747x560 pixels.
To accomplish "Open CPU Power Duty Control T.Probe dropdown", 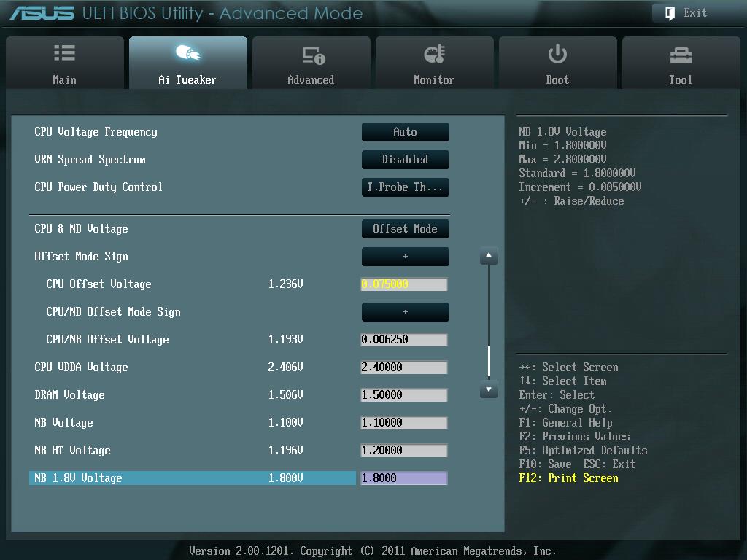I will coord(406,187).
